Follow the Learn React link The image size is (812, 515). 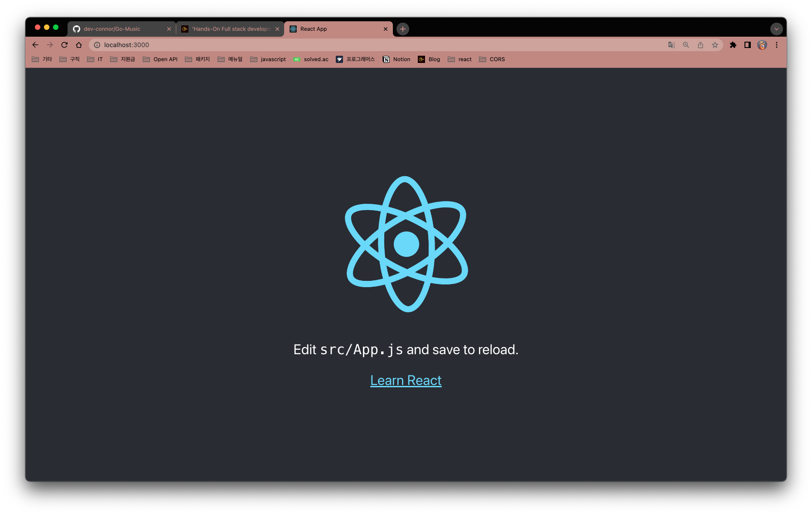pos(406,380)
